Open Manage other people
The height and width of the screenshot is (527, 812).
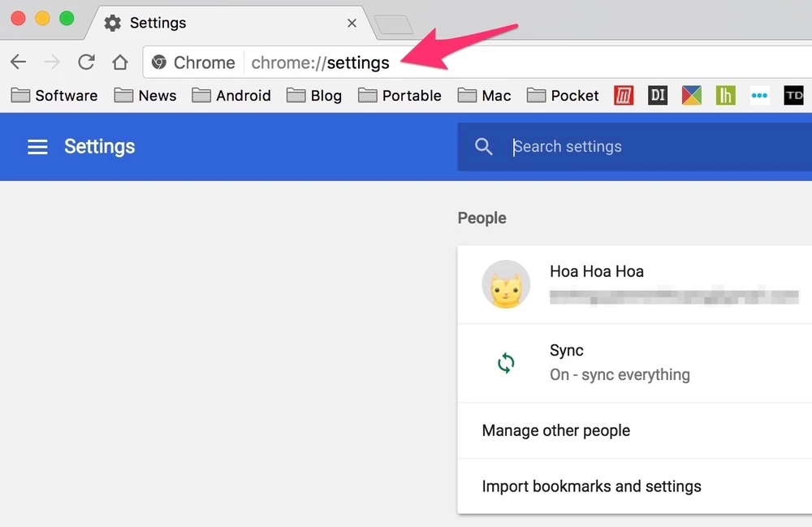click(x=556, y=430)
